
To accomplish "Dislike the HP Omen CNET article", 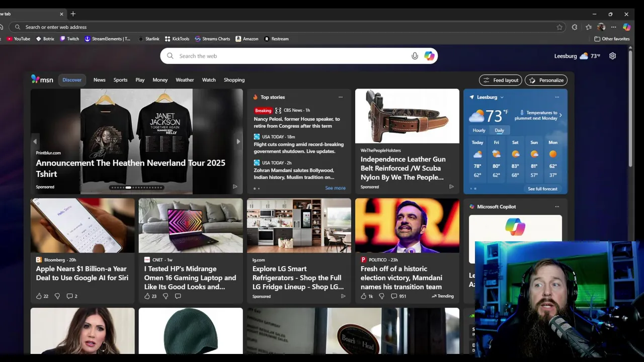I will point(165,296).
